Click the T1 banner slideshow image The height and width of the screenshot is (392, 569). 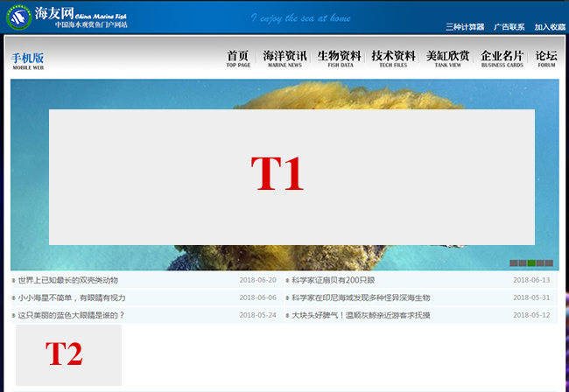tap(292, 177)
